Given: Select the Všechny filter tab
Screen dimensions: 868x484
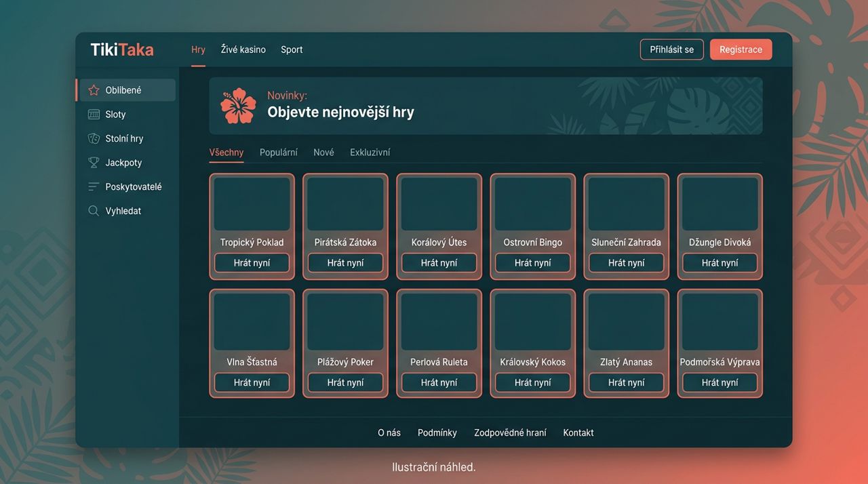Looking at the screenshot, I should [x=226, y=153].
